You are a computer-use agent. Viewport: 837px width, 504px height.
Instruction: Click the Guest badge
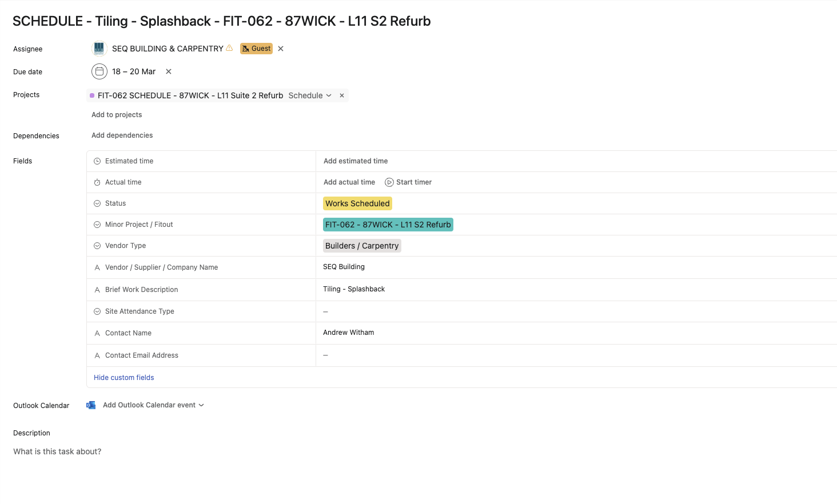coord(256,49)
